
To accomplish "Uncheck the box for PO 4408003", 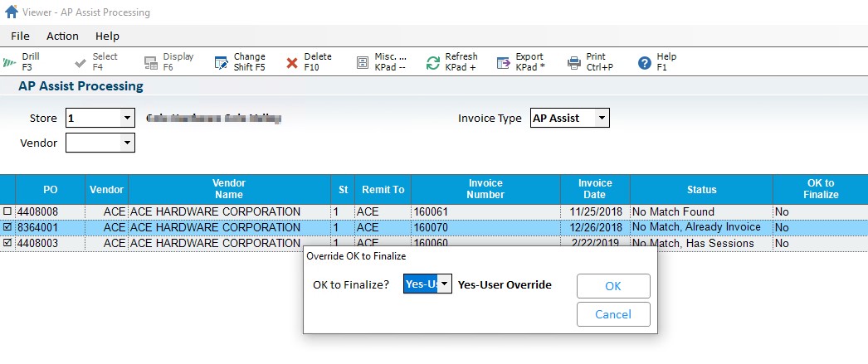I will (x=7, y=243).
